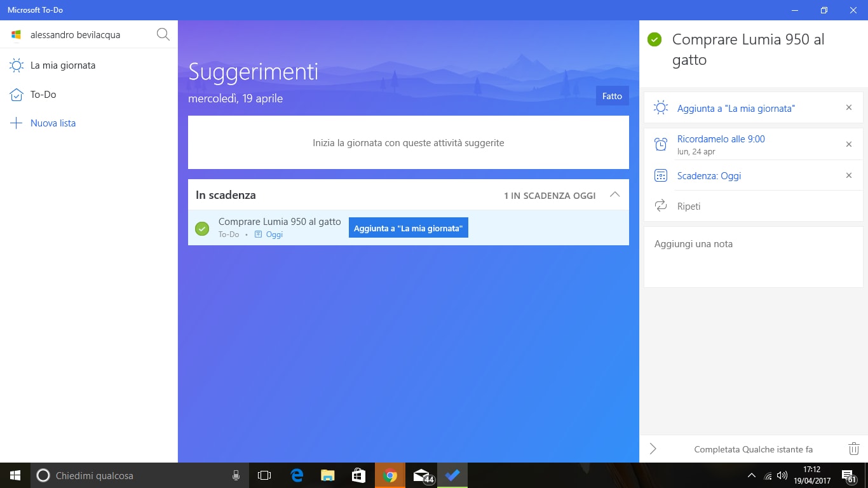Collapse the "In scadenza" section chevron
The width and height of the screenshot is (868, 488).
point(614,195)
